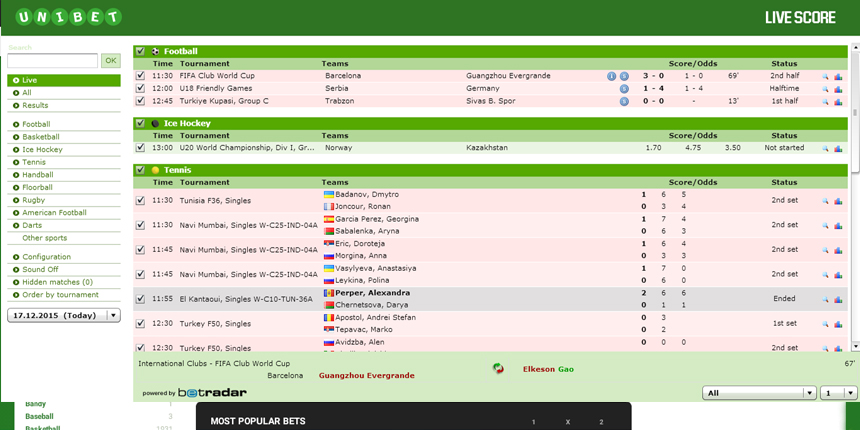Toggle the Tennis section checkbox
This screenshot has height=430, width=860.
coord(140,170)
